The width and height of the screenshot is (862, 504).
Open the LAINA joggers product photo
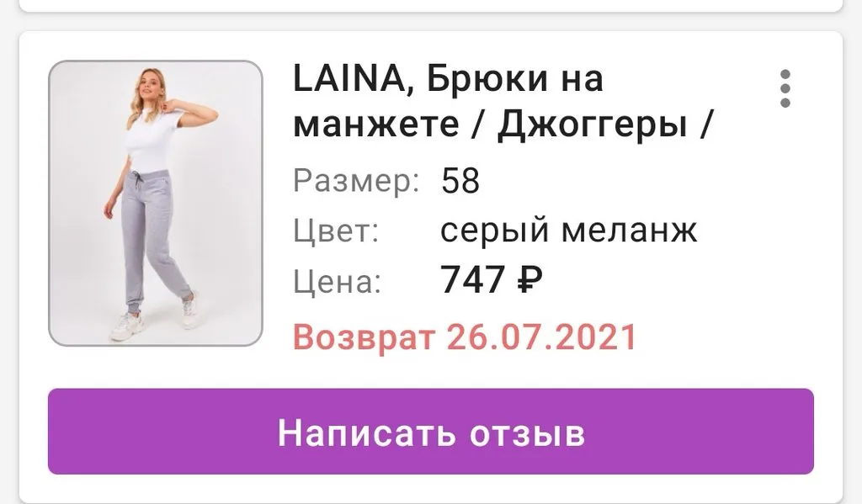coord(156,203)
